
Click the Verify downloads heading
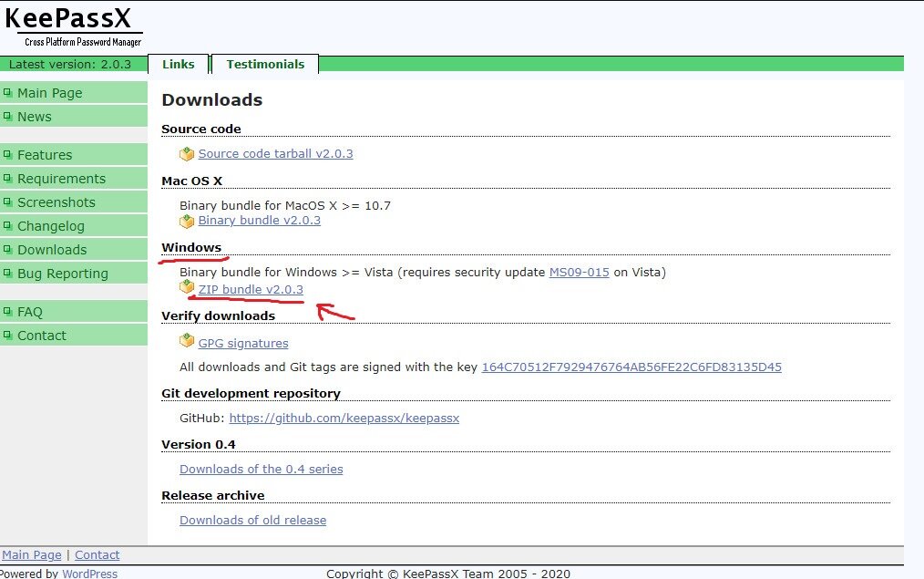[x=218, y=316]
